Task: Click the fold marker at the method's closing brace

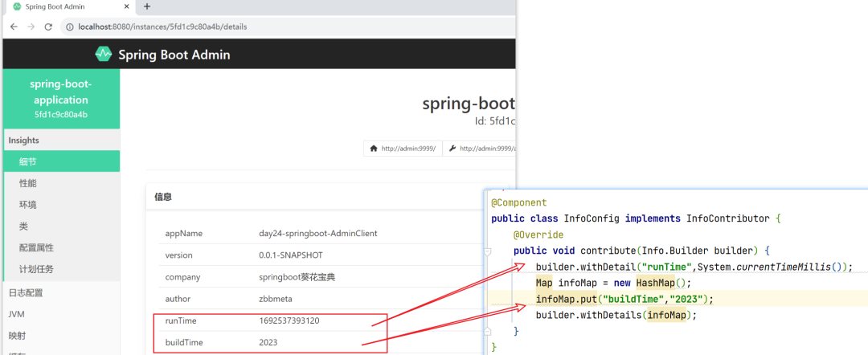Action: point(487,331)
